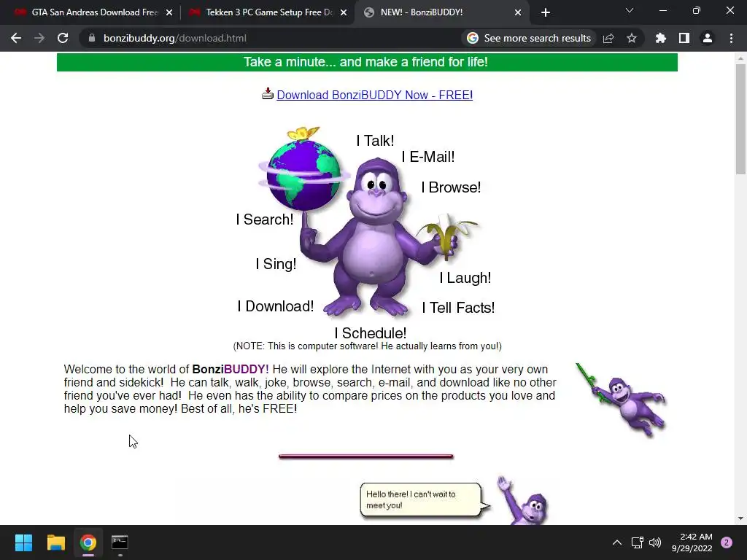Go back to the previous page
The image size is (747, 560).
coord(16,38)
